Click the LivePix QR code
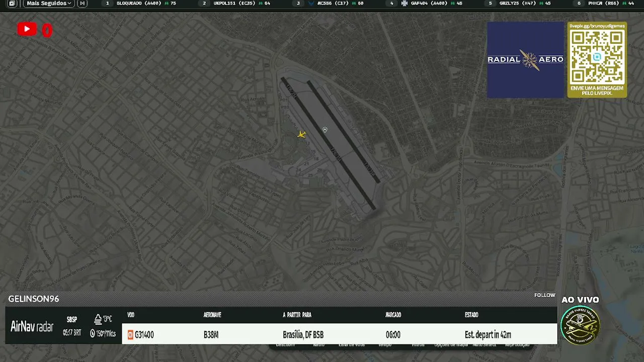 (x=597, y=56)
